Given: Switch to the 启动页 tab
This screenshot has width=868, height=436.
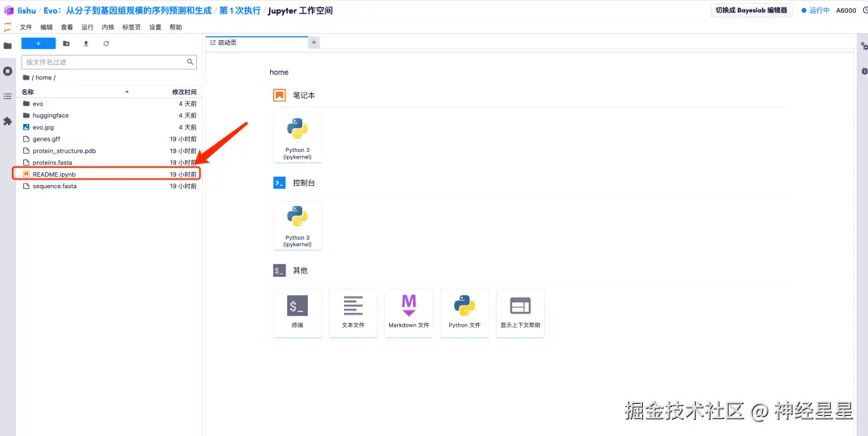Looking at the screenshot, I should tap(256, 43).
